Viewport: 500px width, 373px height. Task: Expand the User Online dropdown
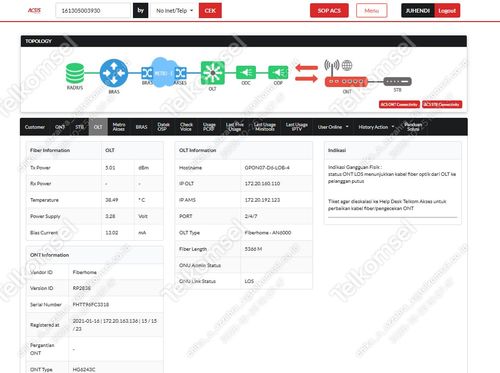tap(333, 127)
